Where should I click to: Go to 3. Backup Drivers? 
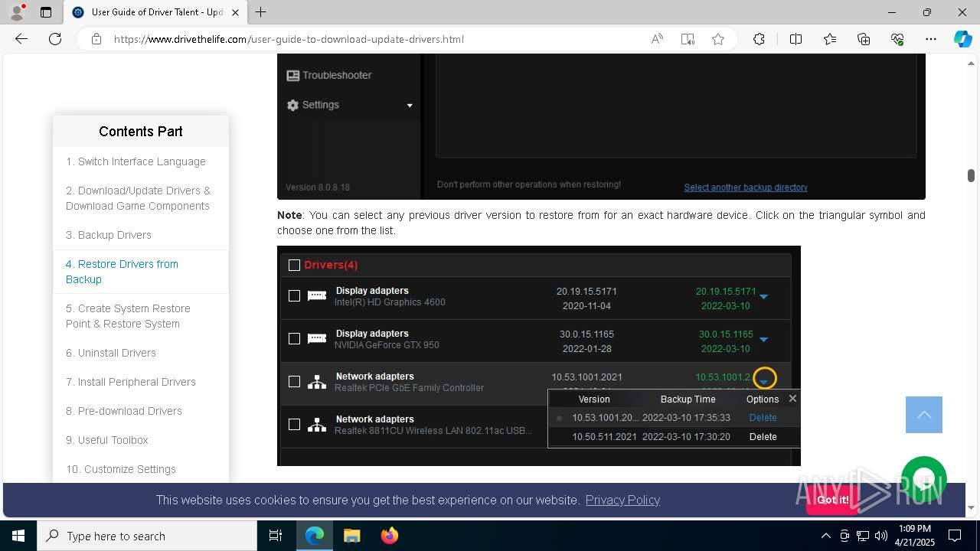[109, 235]
